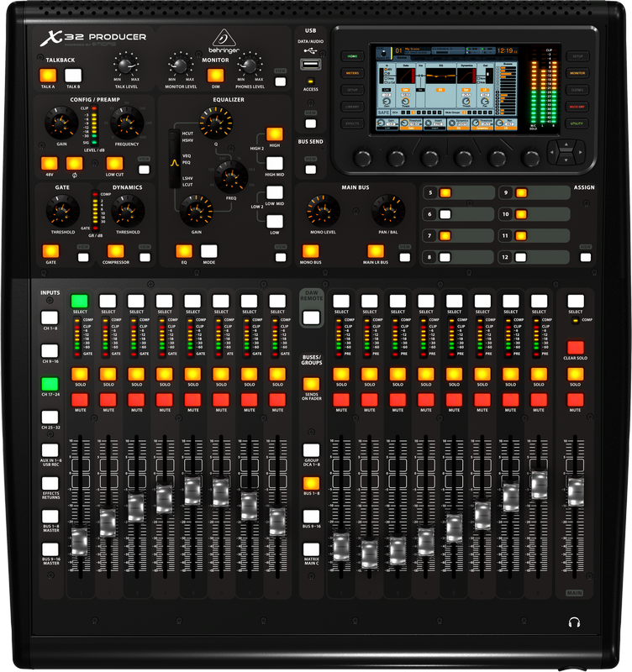Enable the TALK A talkback button
632x672 pixels.
[x=48, y=76]
